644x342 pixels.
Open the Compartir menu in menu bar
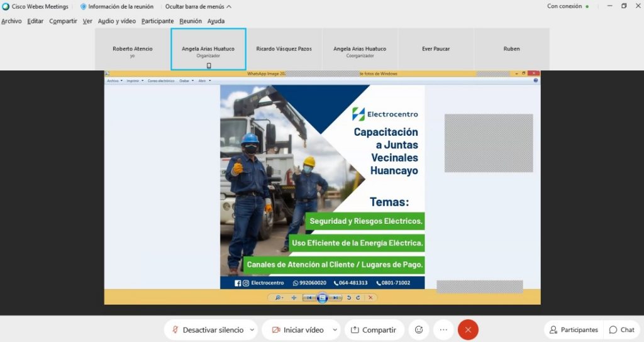coord(64,21)
